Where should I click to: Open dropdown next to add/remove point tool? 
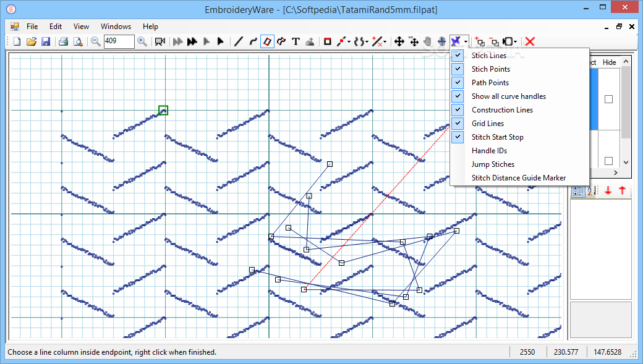pyautogui.click(x=385, y=41)
